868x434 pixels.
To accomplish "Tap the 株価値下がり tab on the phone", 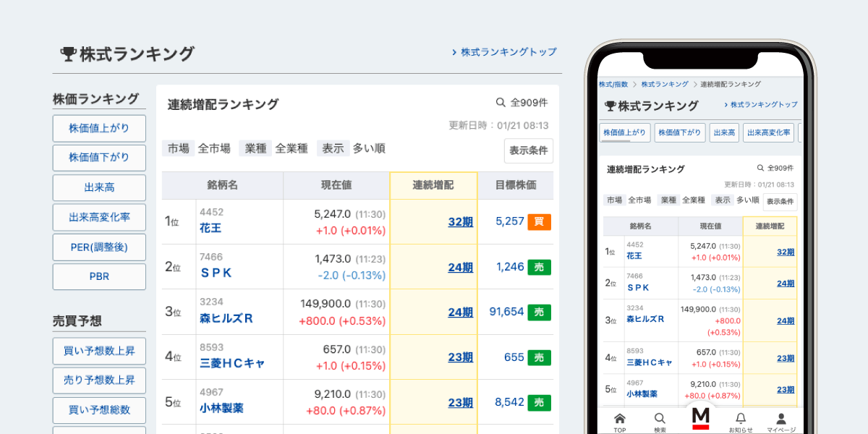I will click(x=679, y=133).
